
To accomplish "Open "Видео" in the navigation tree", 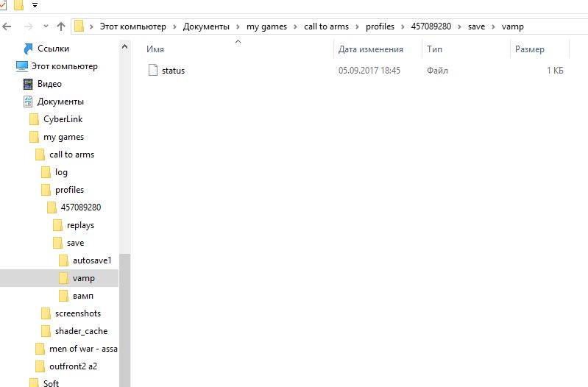I will click(49, 84).
